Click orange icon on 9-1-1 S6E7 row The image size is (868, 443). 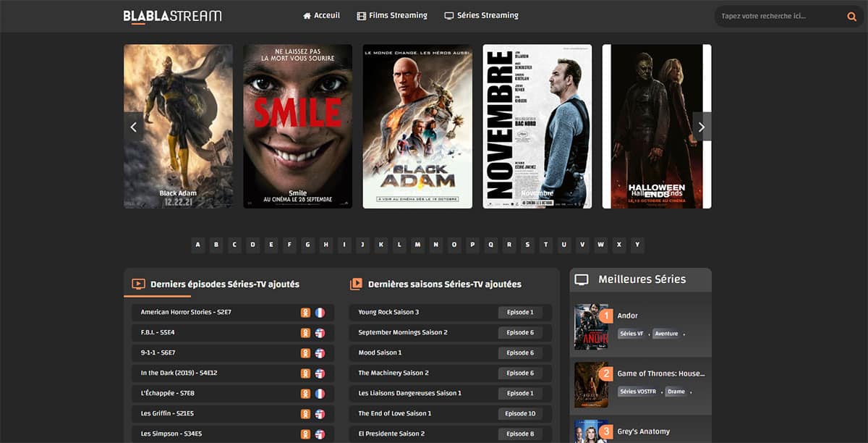pyautogui.click(x=306, y=353)
